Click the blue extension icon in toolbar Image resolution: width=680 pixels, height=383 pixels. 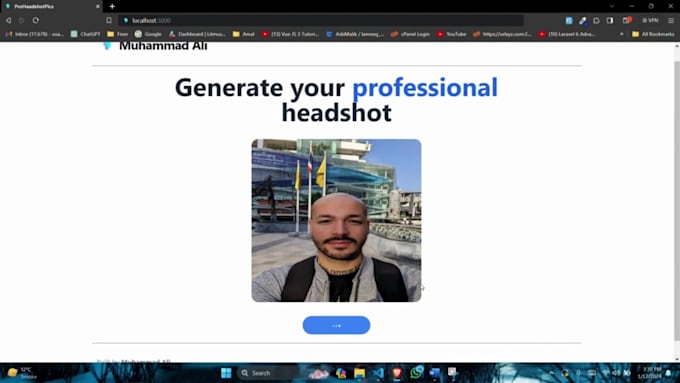(x=569, y=20)
